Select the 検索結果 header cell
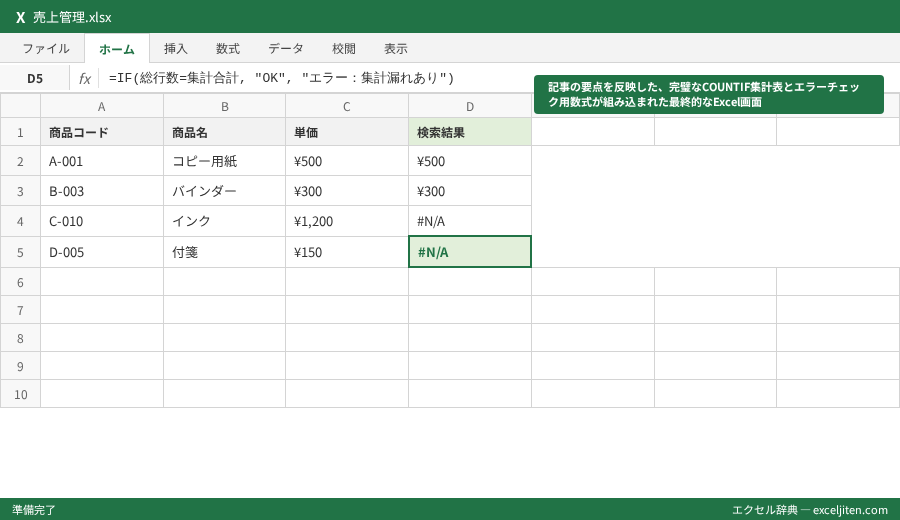The width and height of the screenshot is (900, 520). point(470,132)
